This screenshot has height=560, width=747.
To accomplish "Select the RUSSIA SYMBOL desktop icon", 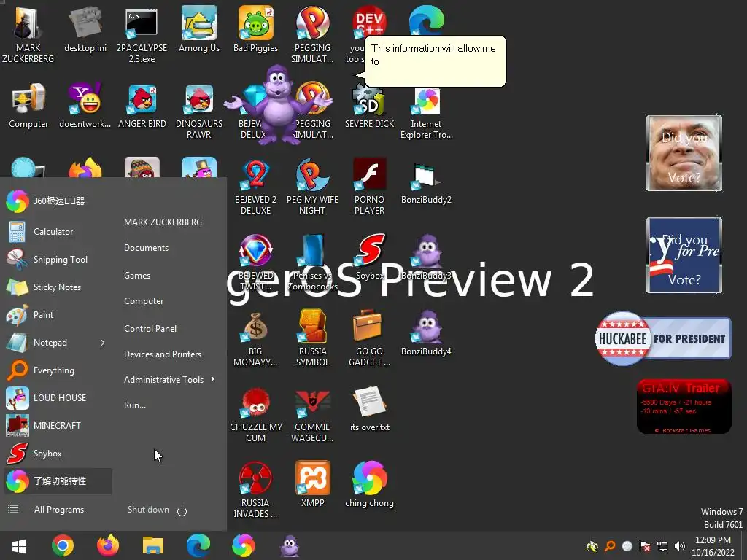I will (312, 338).
